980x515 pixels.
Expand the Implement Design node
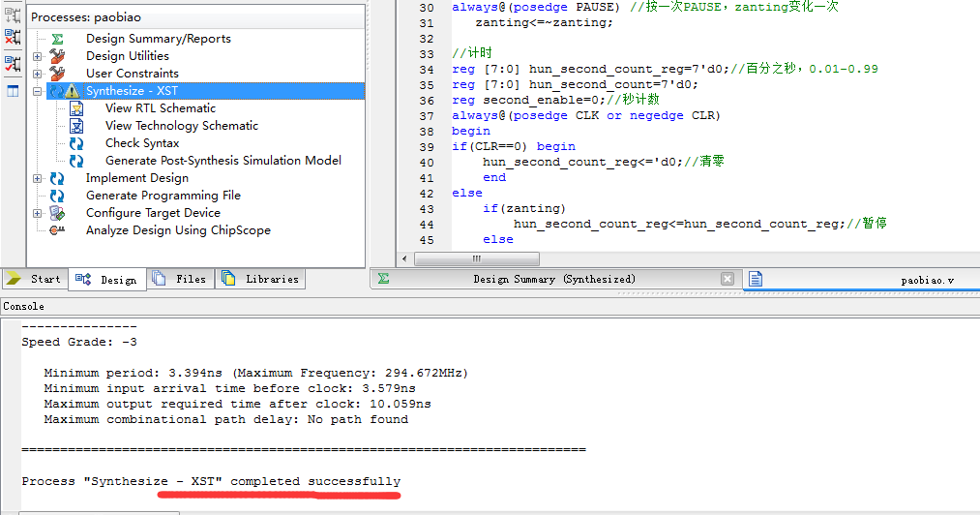click(38, 178)
